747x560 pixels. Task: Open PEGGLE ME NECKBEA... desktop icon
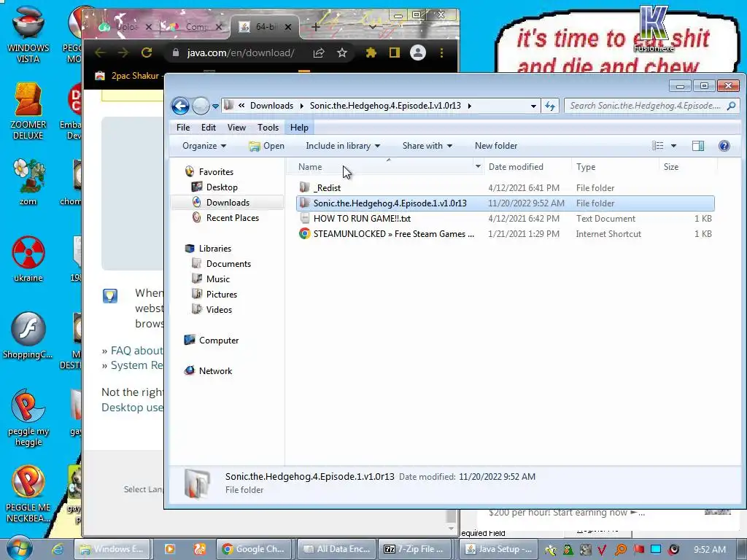(28, 494)
